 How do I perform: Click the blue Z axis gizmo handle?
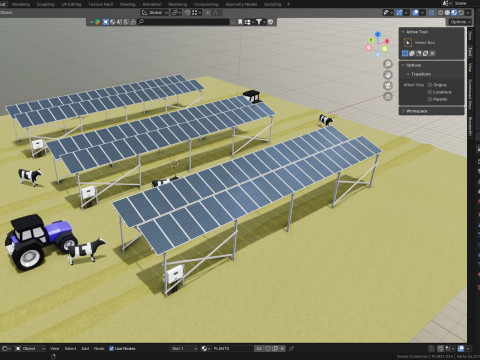(x=378, y=34)
